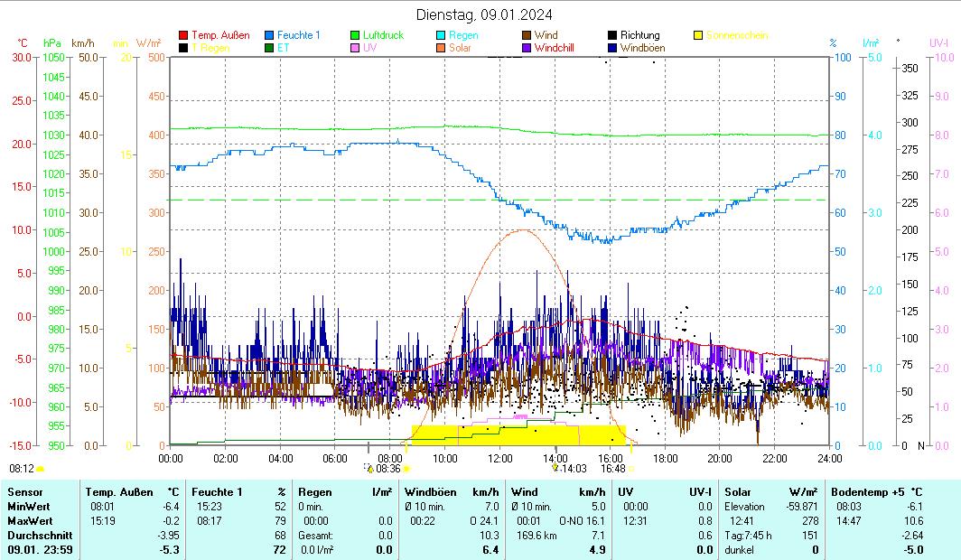Viewport: 961px width, 560px height.
Task: Click the Sonnenschein legend label
Action: tap(737, 35)
